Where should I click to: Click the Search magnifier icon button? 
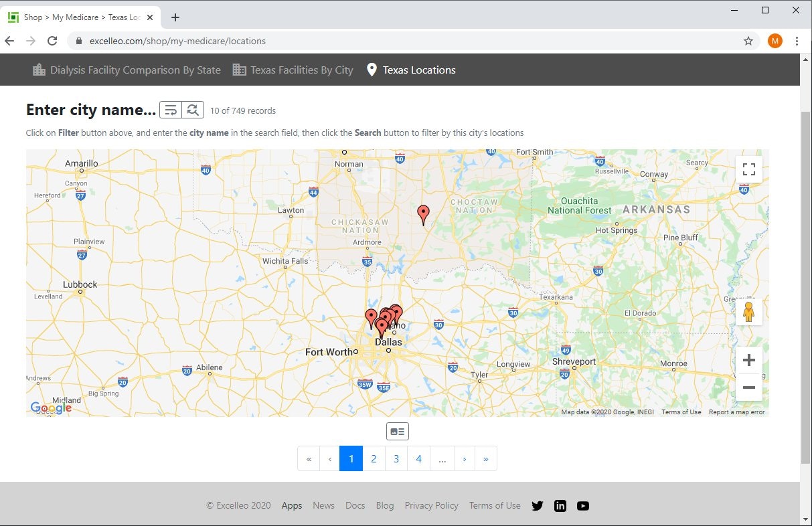[x=193, y=110]
